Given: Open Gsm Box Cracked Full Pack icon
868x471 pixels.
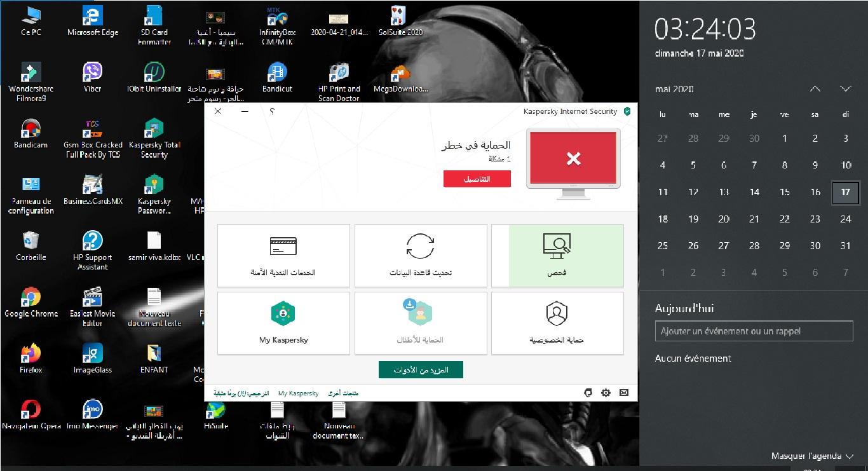Looking at the screenshot, I should pyautogui.click(x=93, y=139).
